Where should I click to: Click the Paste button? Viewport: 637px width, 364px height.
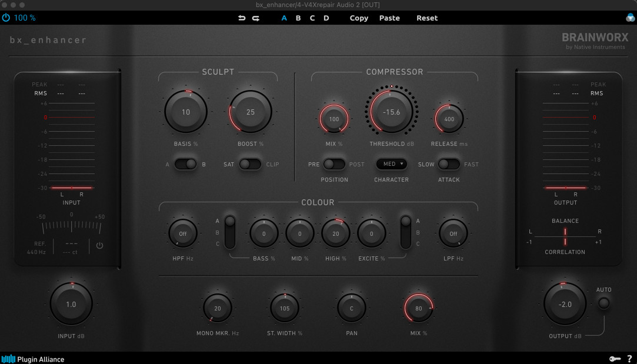pos(389,18)
